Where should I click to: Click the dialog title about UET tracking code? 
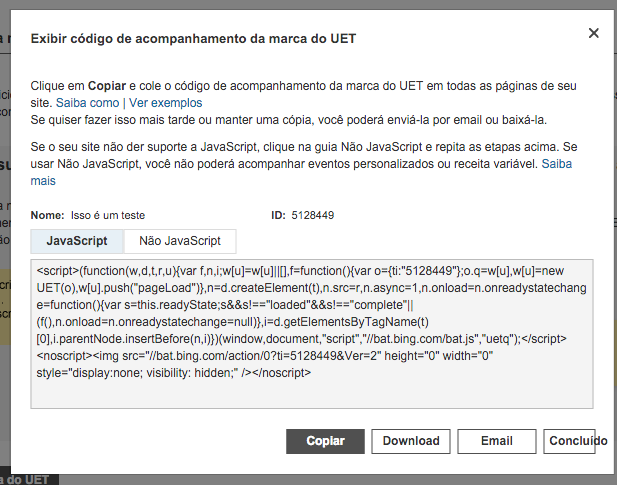click(x=193, y=39)
